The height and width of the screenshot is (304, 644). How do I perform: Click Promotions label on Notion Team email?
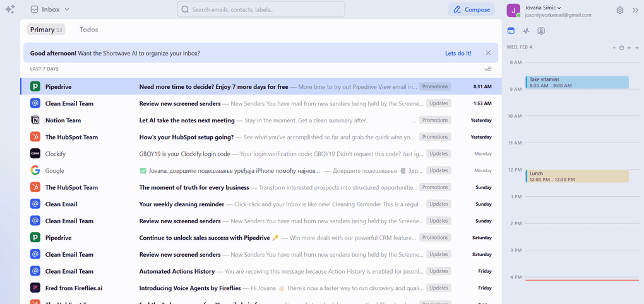[x=435, y=120]
